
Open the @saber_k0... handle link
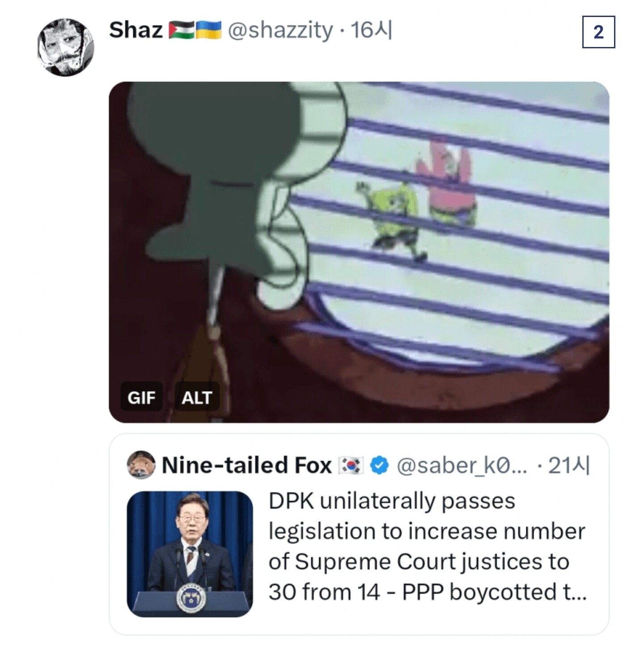(462, 465)
